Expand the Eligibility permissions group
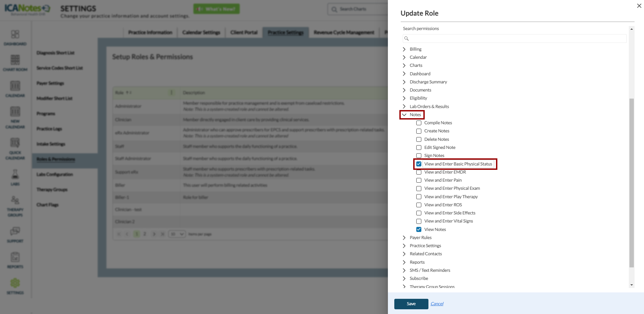Viewport: 644px width, 314px height. [x=404, y=98]
